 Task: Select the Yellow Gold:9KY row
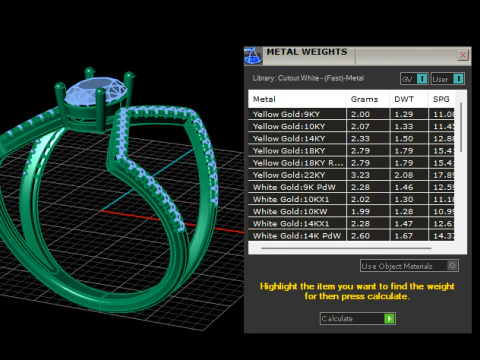[351, 114]
